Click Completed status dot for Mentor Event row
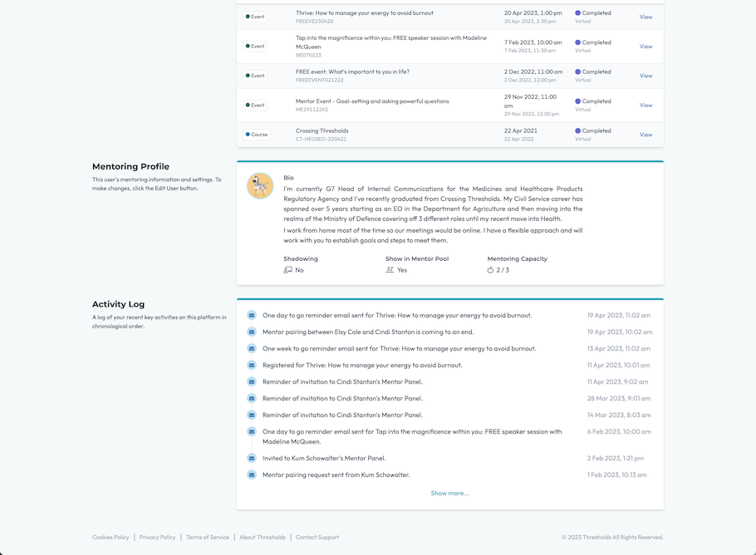The width and height of the screenshot is (756, 555). click(x=578, y=101)
